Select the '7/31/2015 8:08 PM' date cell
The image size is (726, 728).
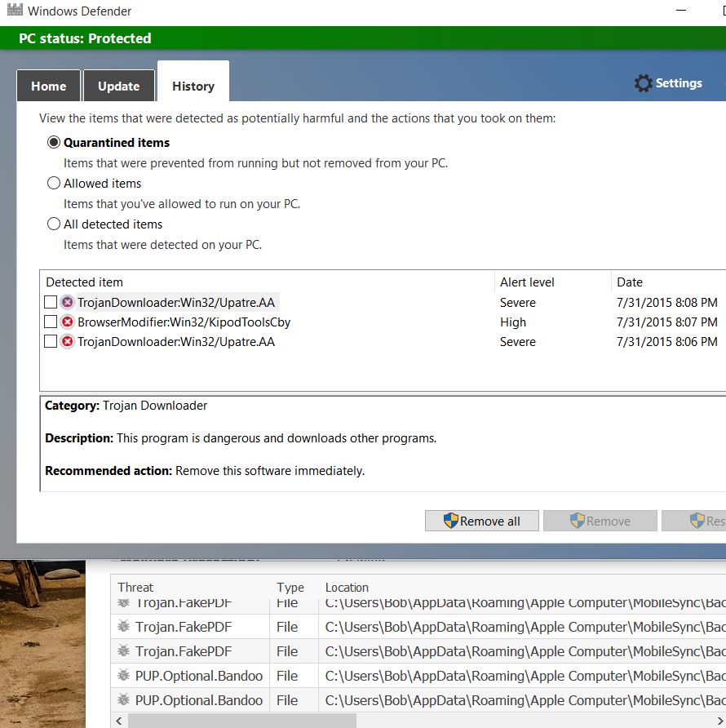666,302
